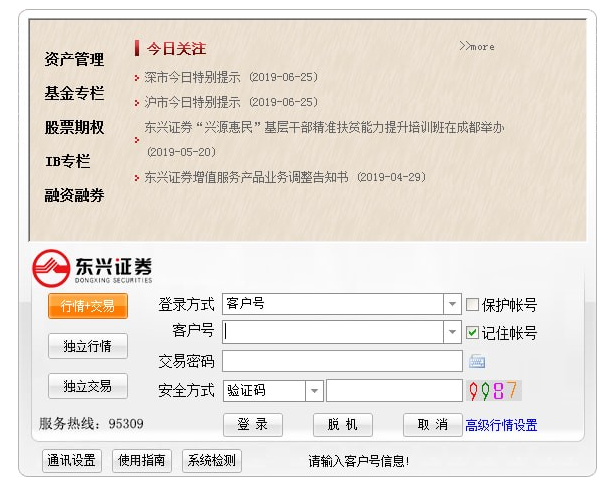This screenshot has height=484, width=606.
Task: Focus the 交易密码 password field
Action: [x=342, y=361]
